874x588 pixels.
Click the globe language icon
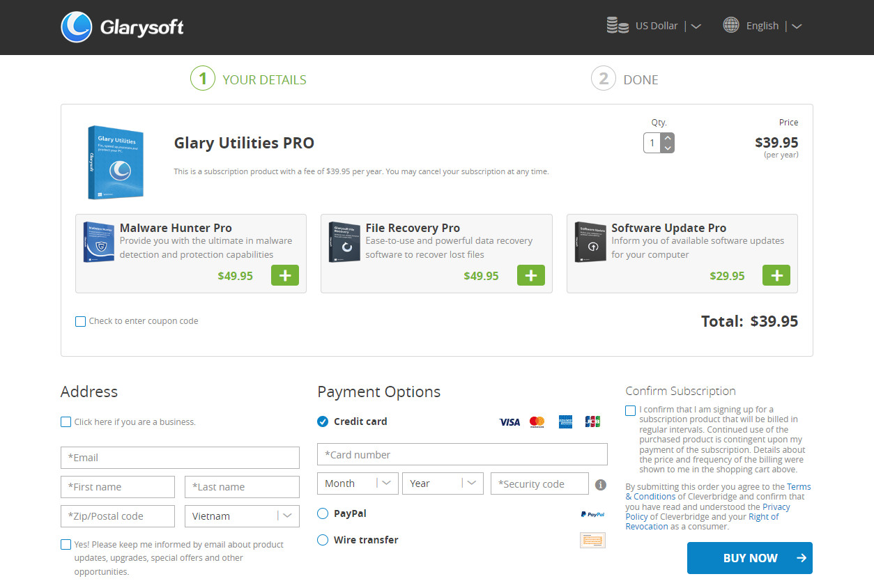[731, 26]
